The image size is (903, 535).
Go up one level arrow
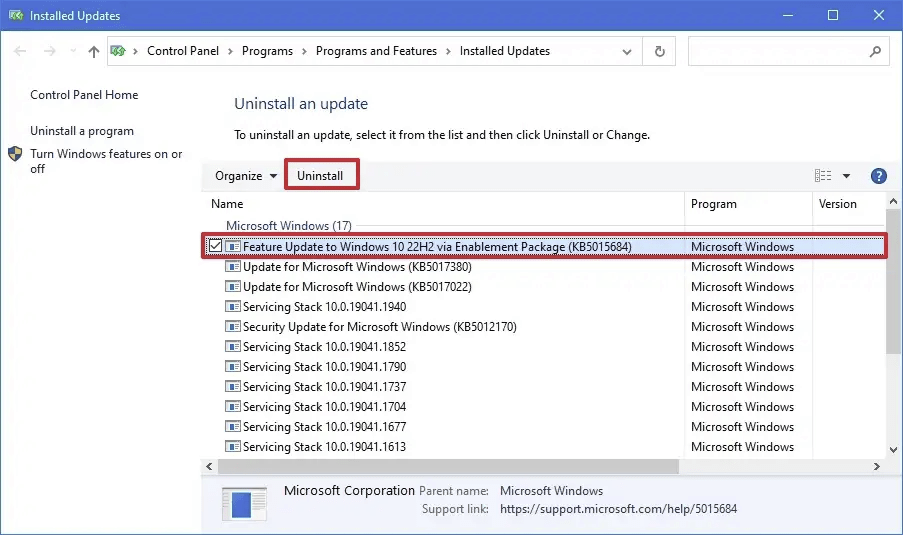click(93, 51)
